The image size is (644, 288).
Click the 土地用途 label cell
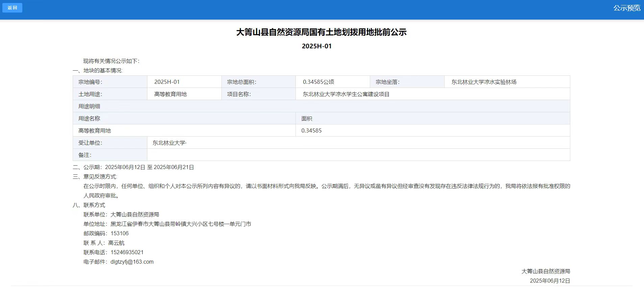pyautogui.click(x=110, y=94)
